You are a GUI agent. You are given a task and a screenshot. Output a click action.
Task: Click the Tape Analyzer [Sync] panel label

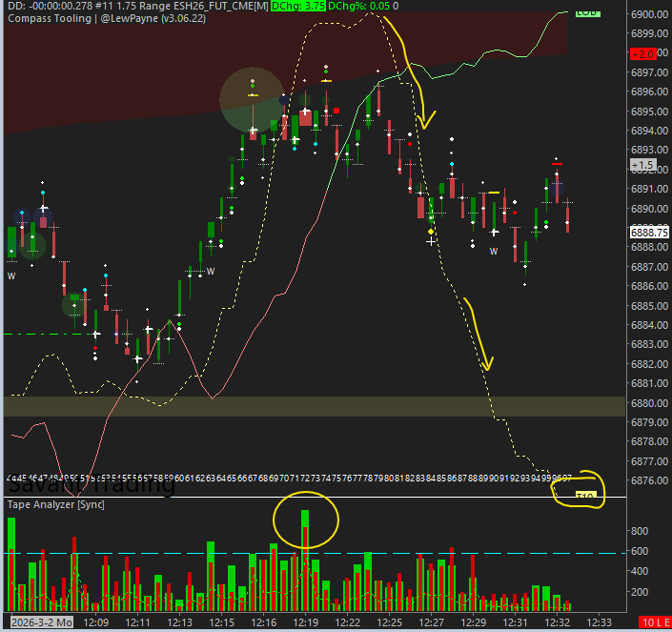[55, 504]
